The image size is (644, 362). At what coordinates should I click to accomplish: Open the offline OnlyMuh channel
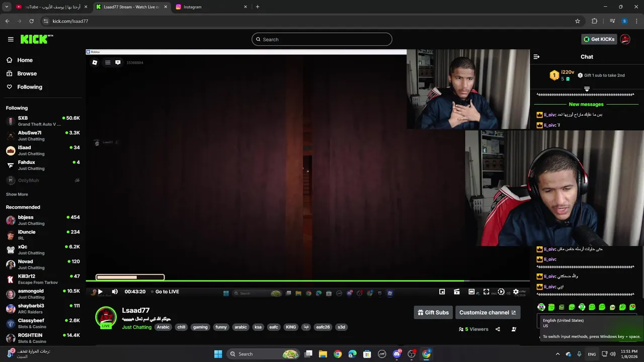point(43,180)
